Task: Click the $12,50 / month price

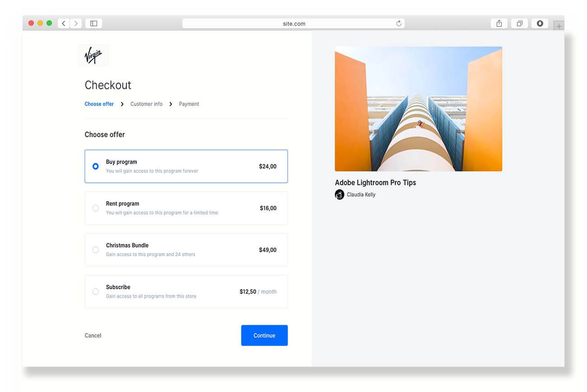Action: point(258,291)
